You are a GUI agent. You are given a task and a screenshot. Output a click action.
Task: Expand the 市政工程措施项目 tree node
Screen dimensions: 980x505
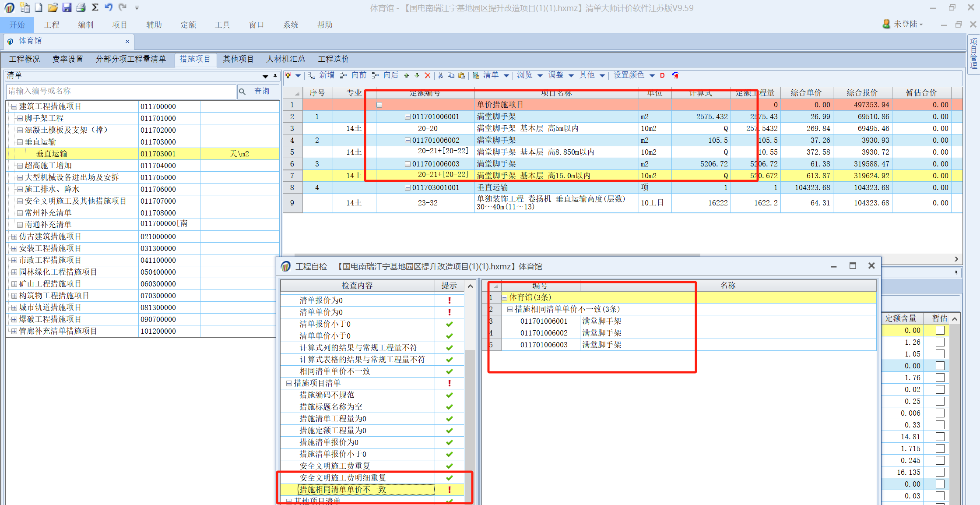click(14, 260)
